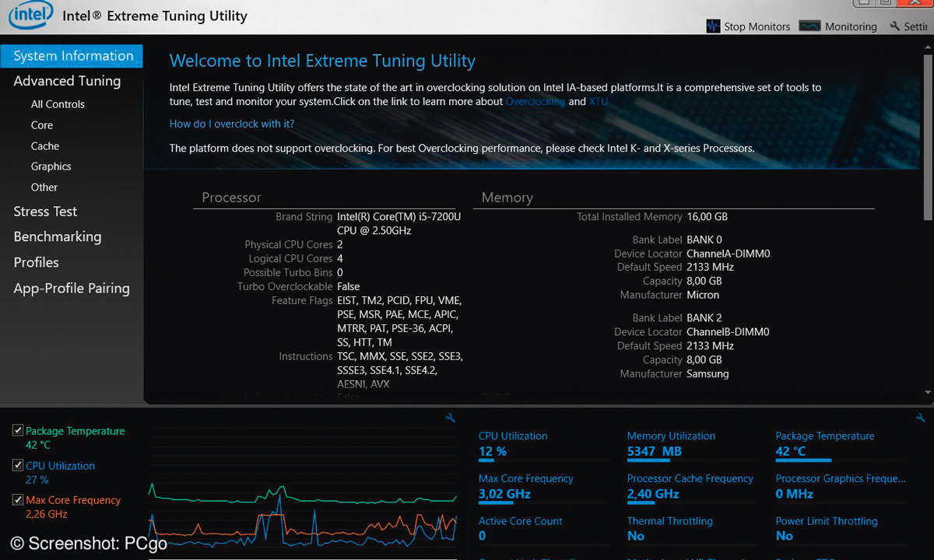The image size is (934, 560).
Task: Click the XTU link in welcome text
Action: [x=599, y=102]
